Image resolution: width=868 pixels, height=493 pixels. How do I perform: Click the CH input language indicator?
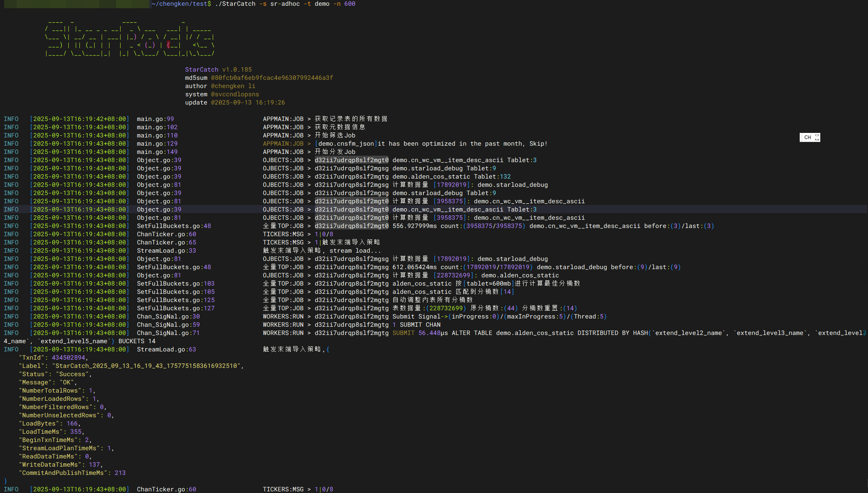click(x=808, y=137)
